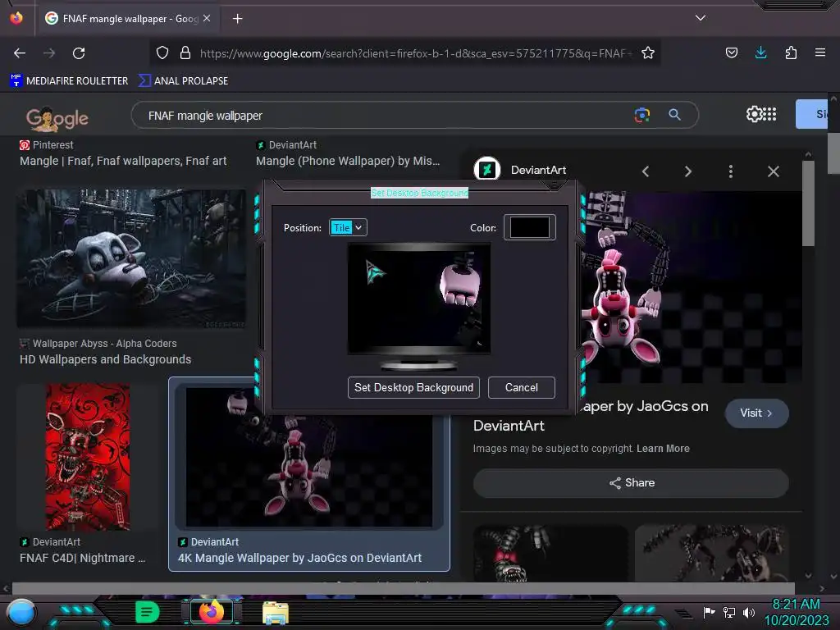Pick background color from Color swatch
This screenshot has height=630, width=840.
coord(529,227)
